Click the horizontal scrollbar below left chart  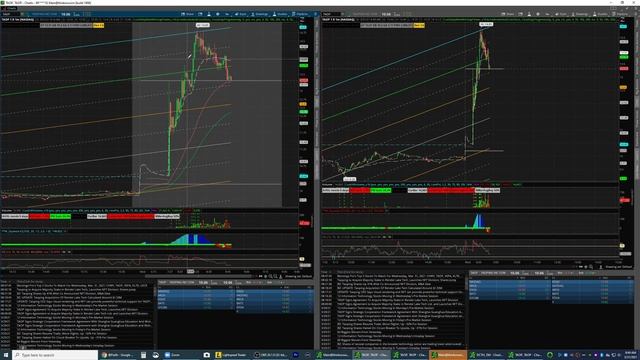199,276
